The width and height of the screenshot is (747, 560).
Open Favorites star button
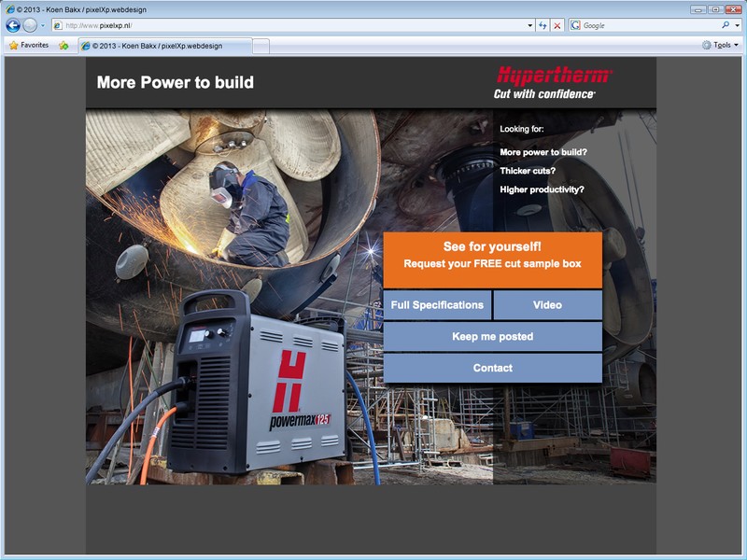coord(29,45)
